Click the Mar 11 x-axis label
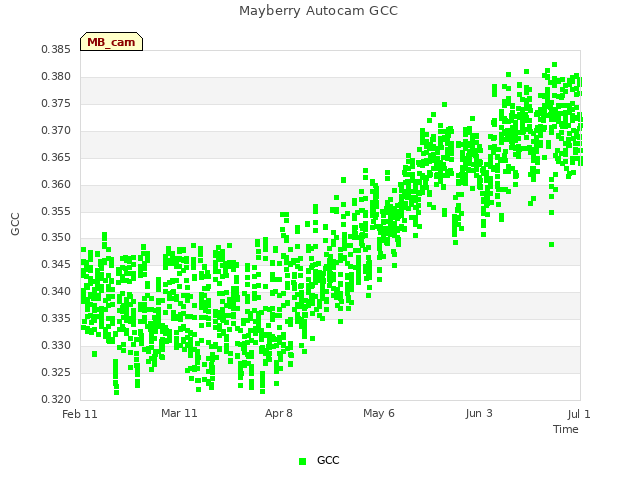 point(179,413)
